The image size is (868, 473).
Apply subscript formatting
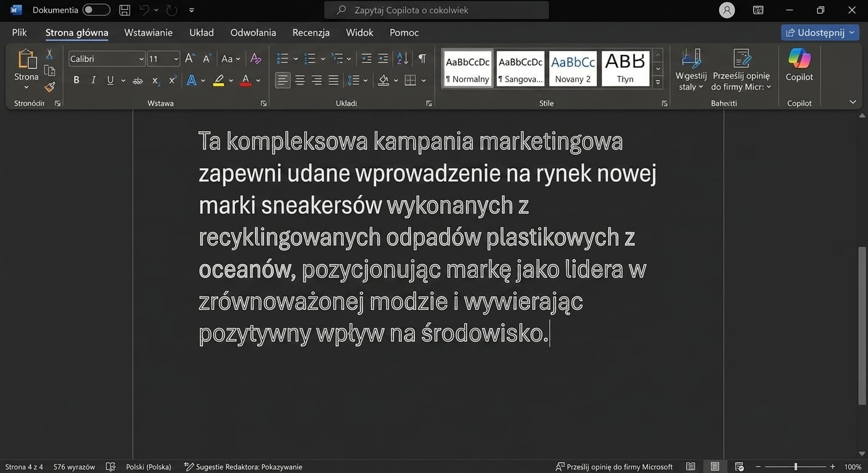156,80
